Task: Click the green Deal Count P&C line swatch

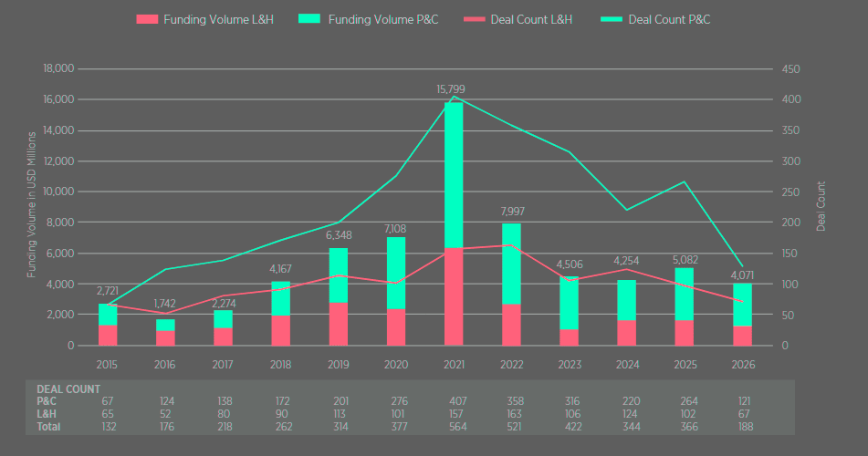Action: pyautogui.click(x=612, y=19)
